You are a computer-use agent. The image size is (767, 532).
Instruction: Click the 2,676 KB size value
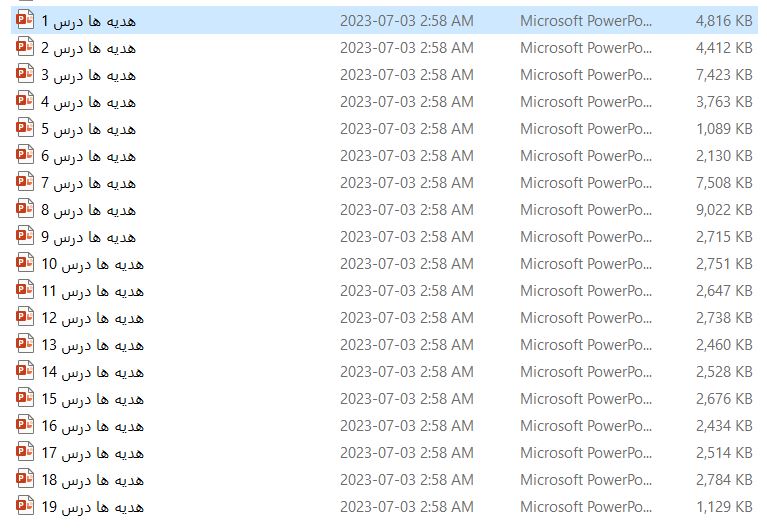click(x=724, y=399)
